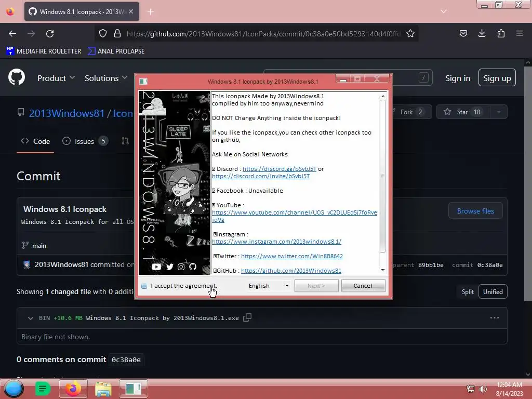This screenshot has width=532, height=399.
Task: Open the Twitter Win8B8642 link
Action: click(x=292, y=256)
